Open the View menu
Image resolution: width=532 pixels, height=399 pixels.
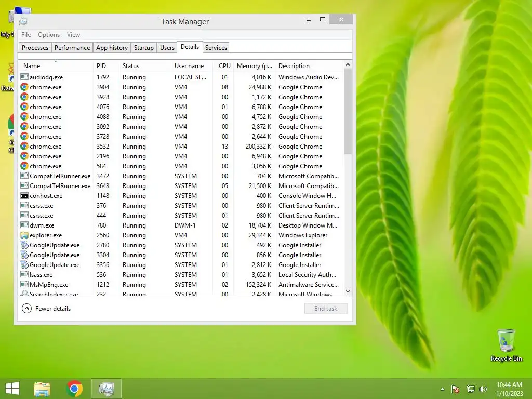pos(73,35)
